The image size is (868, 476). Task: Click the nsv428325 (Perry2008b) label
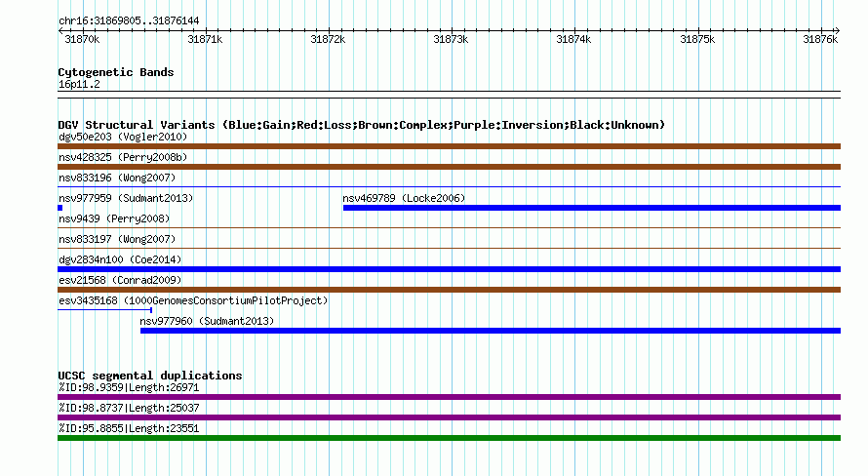[123, 157]
